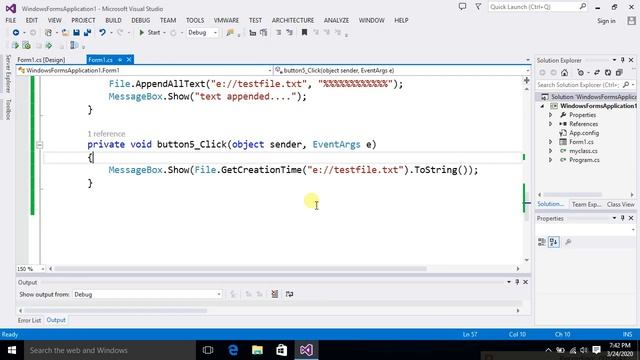This screenshot has width=640, height=360.
Task: Toggle auto-hide pushpin on Output panel
Action: [x=517, y=282]
